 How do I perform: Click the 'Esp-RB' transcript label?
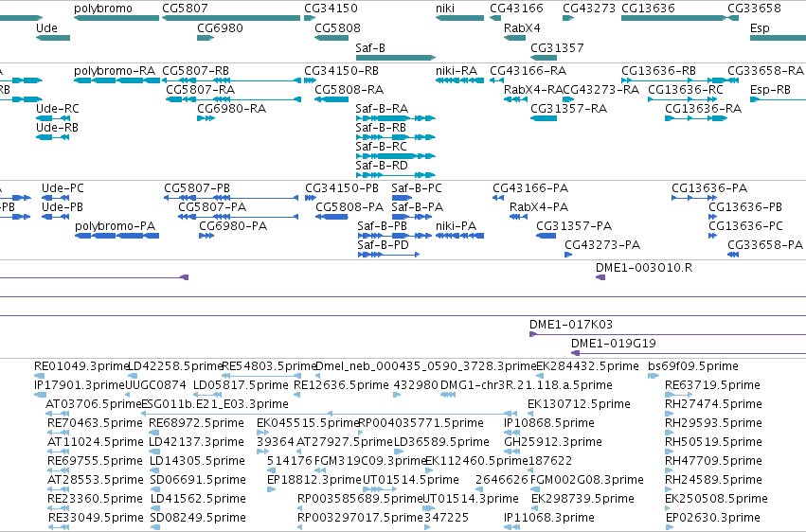(x=770, y=89)
